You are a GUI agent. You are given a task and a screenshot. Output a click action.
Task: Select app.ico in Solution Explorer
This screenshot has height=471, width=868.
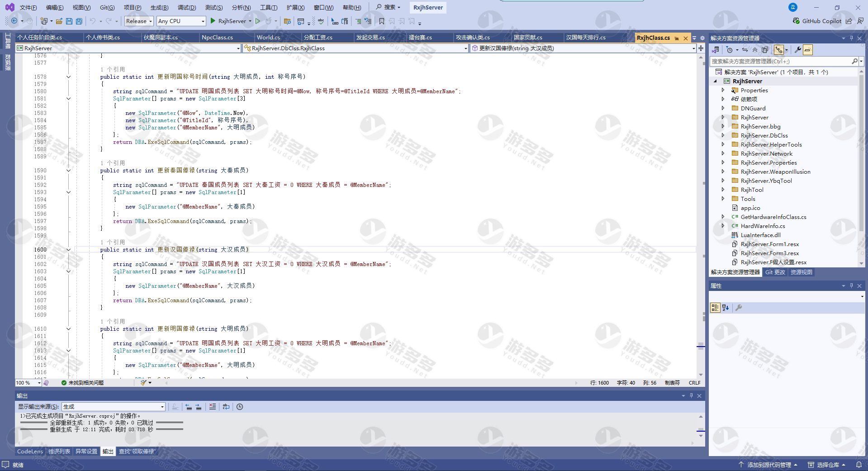click(x=750, y=208)
